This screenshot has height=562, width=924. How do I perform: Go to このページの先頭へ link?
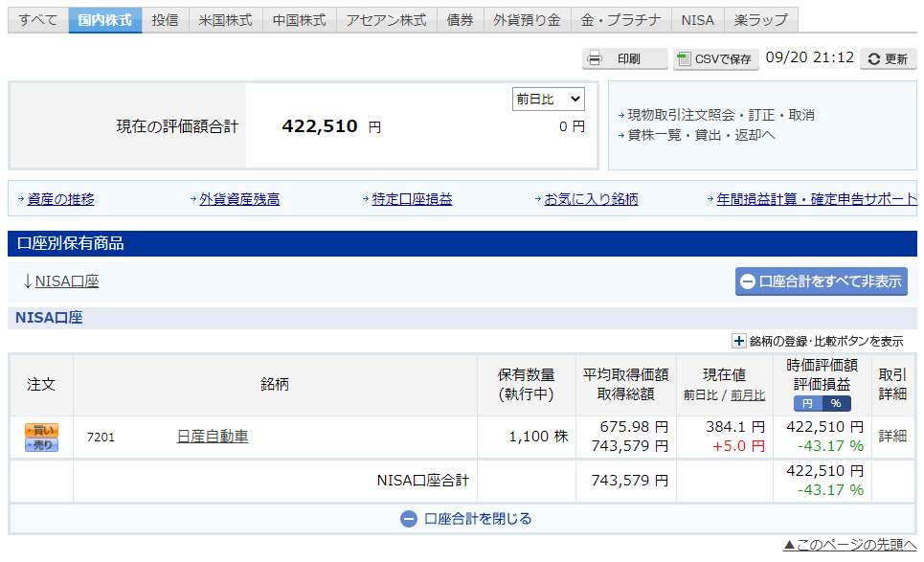[x=849, y=545]
